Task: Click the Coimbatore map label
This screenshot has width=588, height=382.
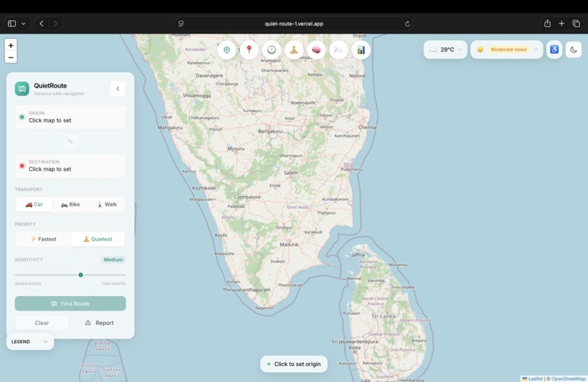Action: coord(247,197)
